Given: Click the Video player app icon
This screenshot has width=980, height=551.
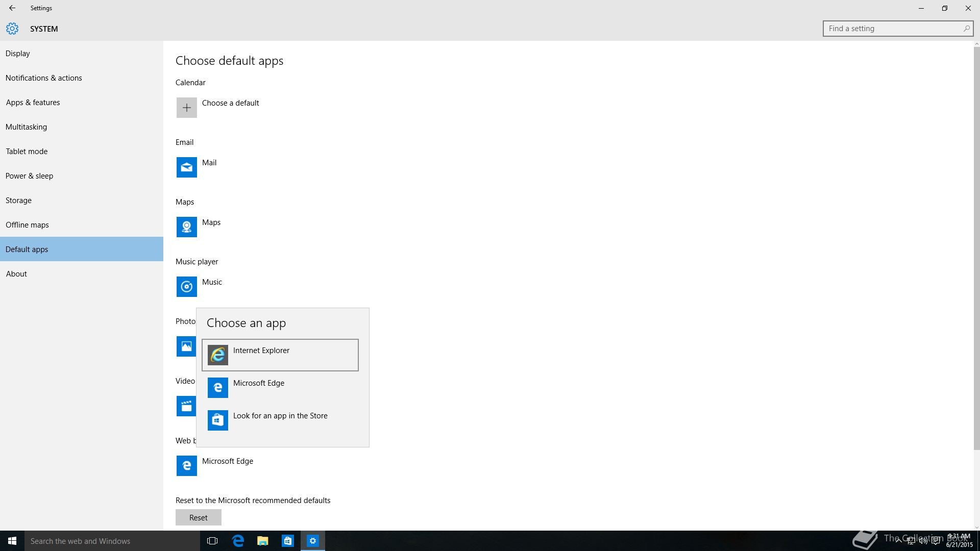Looking at the screenshot, I should point(186,406).
